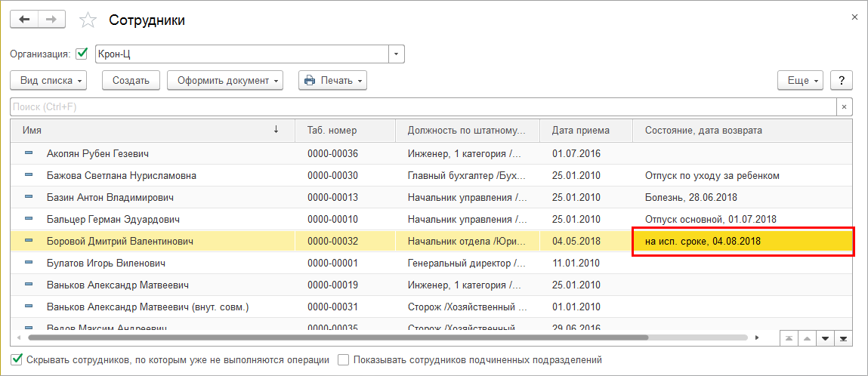Open the Оформить документ dropdown menu
This screenshot has width=868, height=376.
coord(224,81)
